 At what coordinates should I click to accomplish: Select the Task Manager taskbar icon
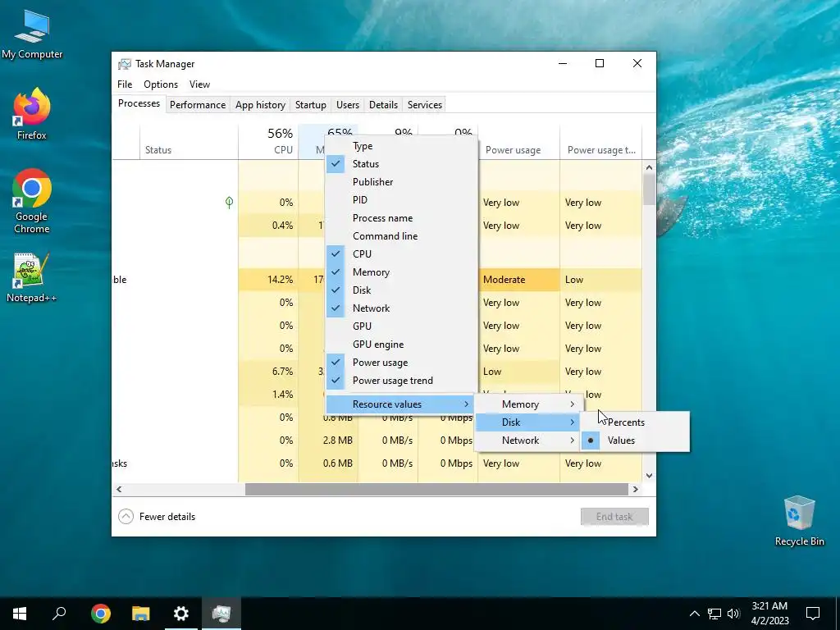pos(221,614)
